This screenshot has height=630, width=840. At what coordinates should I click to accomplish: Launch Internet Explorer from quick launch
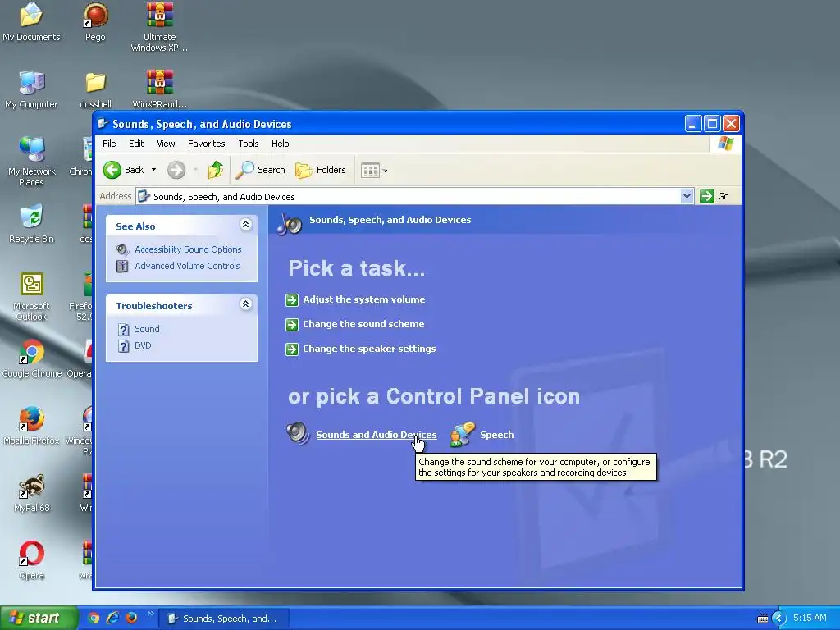point(112,619)
